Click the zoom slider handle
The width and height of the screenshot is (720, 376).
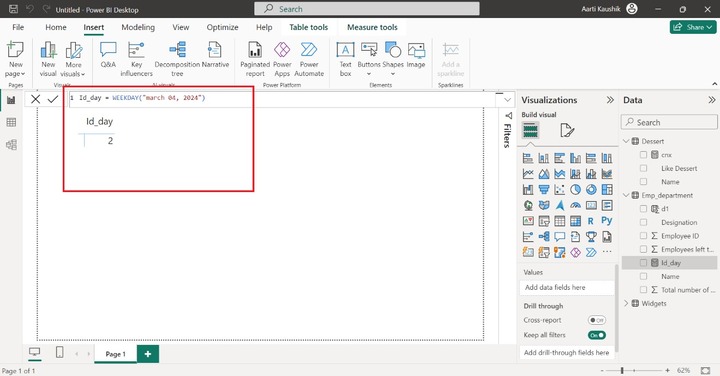click(622, 370)
